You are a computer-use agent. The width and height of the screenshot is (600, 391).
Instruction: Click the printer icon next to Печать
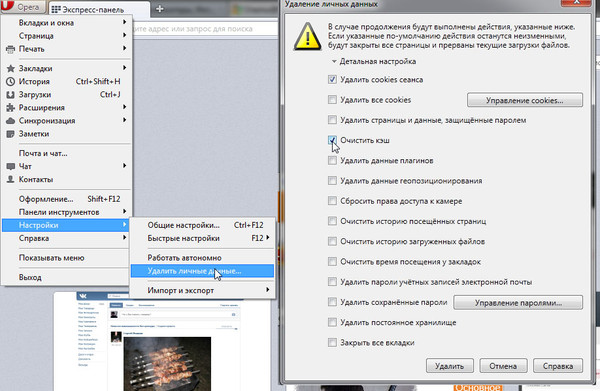pos(10,49)
